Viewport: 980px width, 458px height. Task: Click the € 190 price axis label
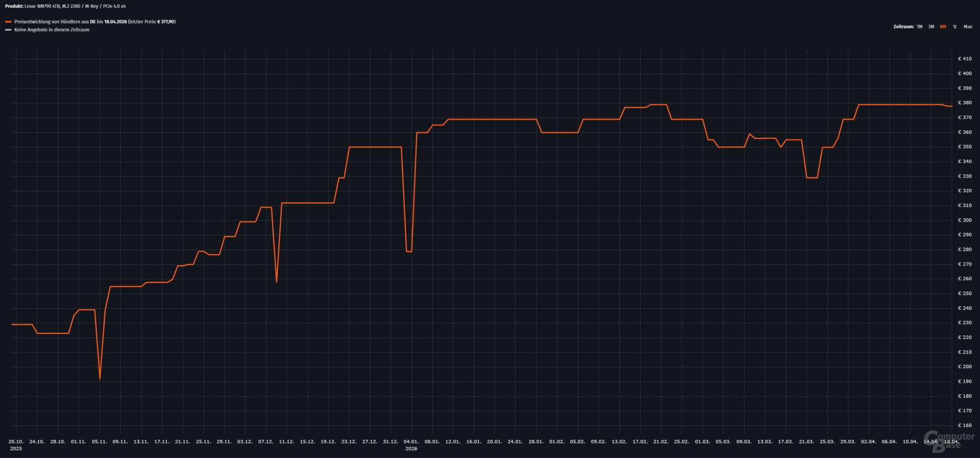(x=965, y=381)
